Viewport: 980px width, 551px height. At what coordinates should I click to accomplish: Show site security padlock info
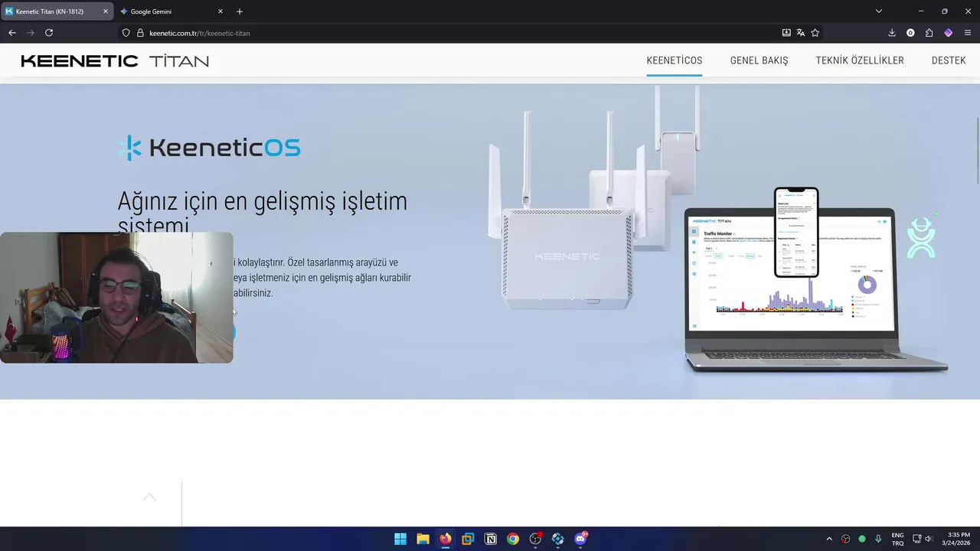(x=140, y=33)
